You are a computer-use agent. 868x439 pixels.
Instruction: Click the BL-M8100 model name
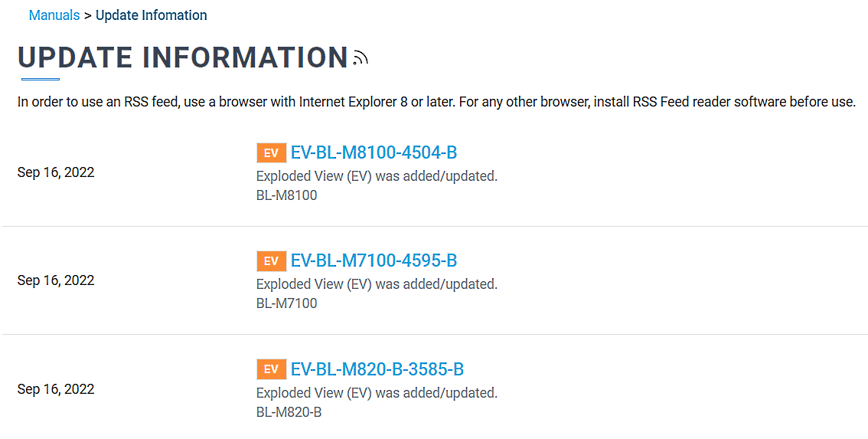click(286, 195)
